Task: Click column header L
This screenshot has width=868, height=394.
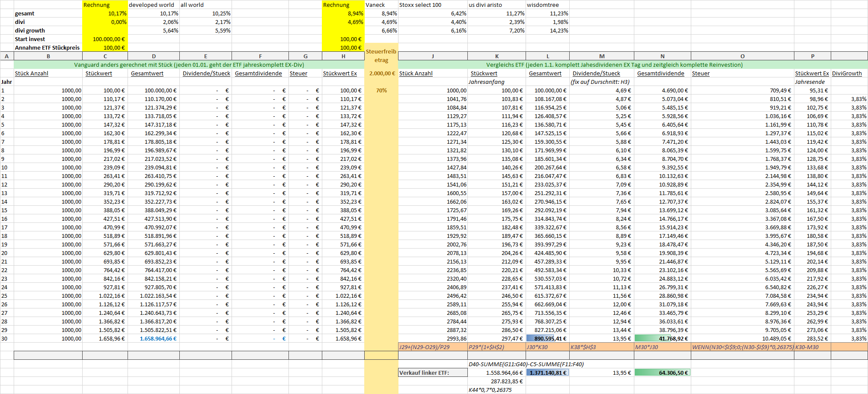Action: (547, 56)
